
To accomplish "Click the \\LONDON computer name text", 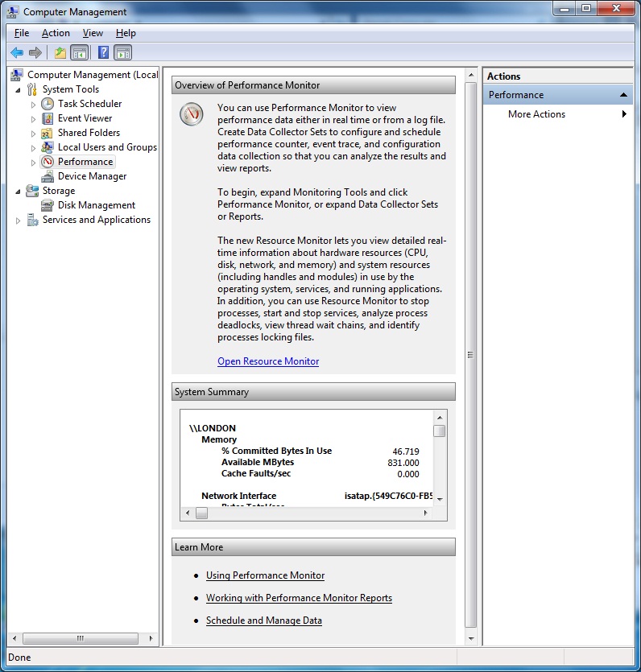I will pyautogui.click(x=213, y=428).
